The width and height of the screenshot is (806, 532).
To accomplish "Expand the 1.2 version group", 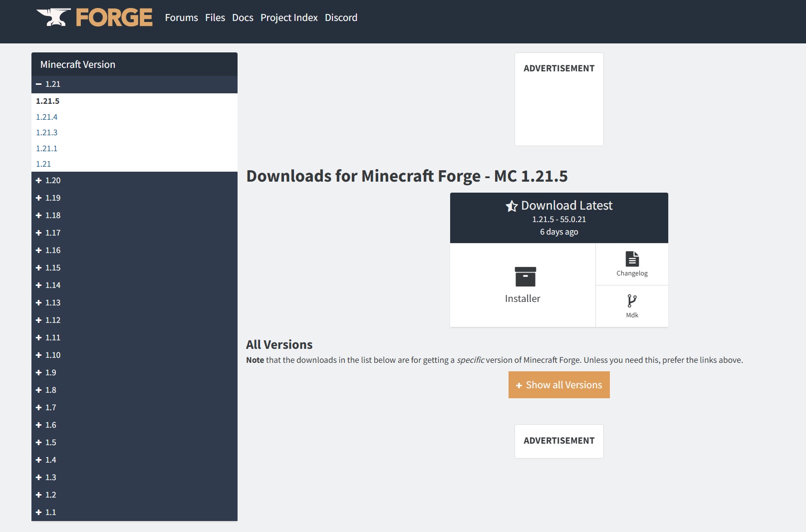I will (x=134, y=495).
